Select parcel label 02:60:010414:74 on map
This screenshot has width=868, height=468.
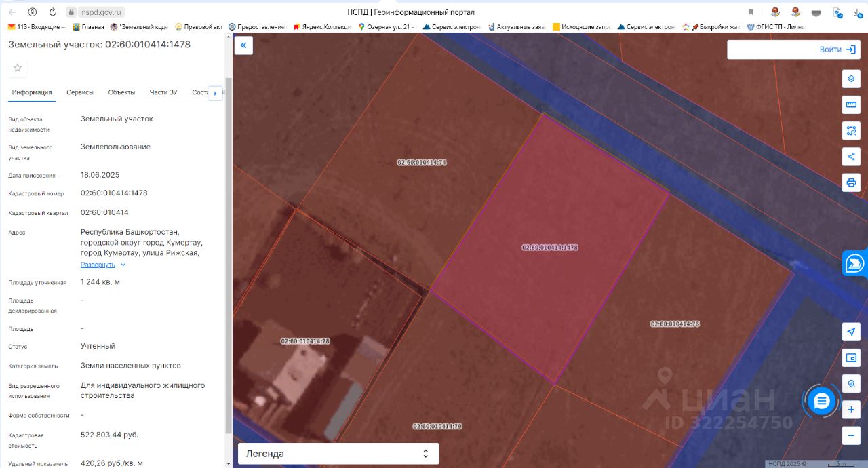tap(421, 163)
